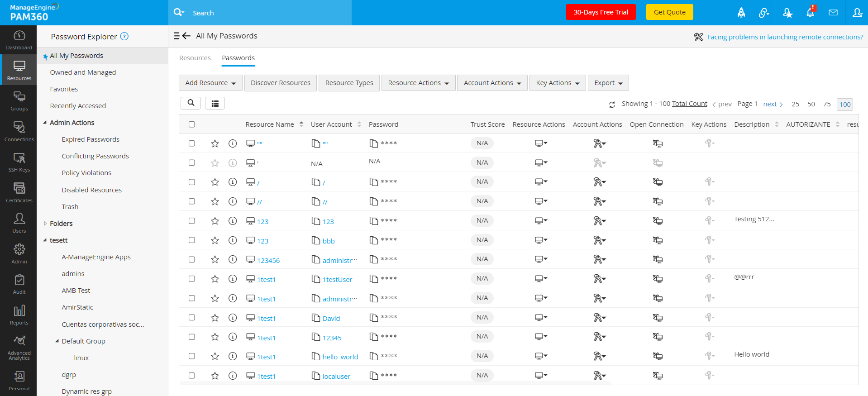Switch to the Resources tab

pos(195,58)
